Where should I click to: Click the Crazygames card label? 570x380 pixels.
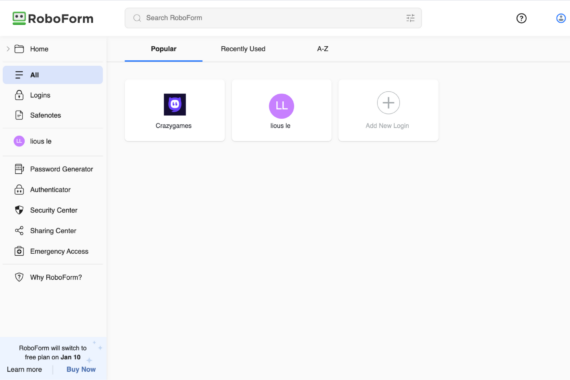173,126
